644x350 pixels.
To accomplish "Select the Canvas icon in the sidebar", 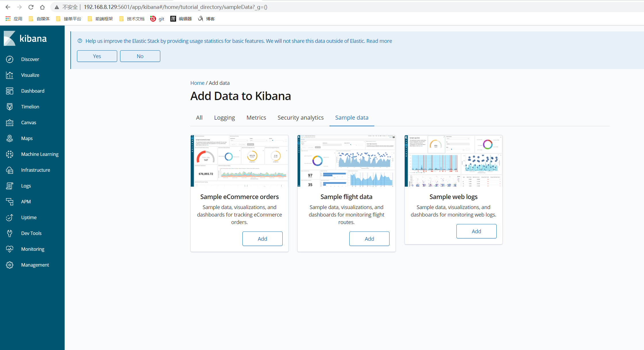I will pos(9,123).
